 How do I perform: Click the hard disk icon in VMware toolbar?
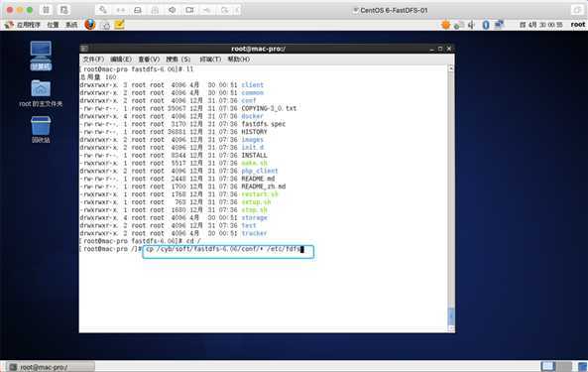(x=138, y=10)
